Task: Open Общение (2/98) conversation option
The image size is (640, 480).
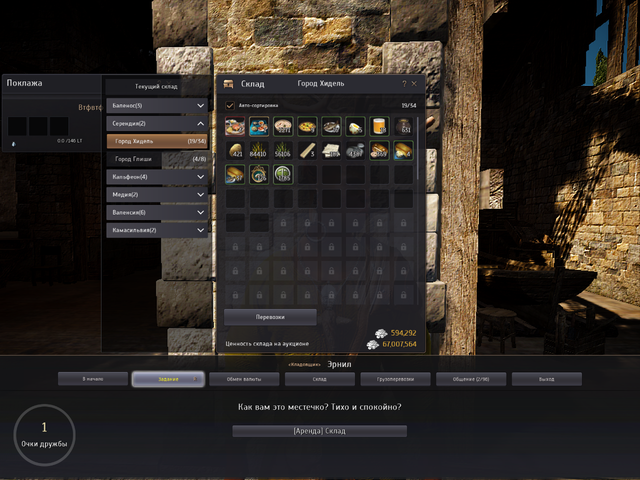Action: tap(471, 379)
